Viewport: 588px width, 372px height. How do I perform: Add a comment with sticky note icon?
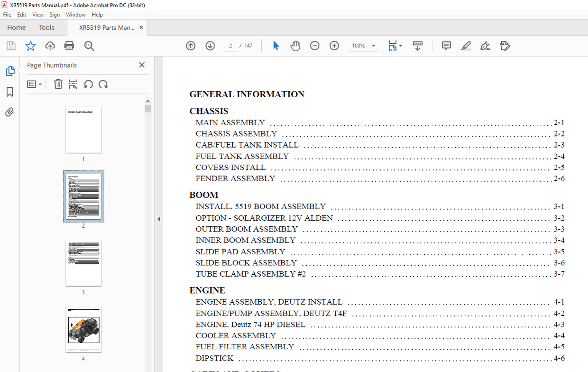446,46
